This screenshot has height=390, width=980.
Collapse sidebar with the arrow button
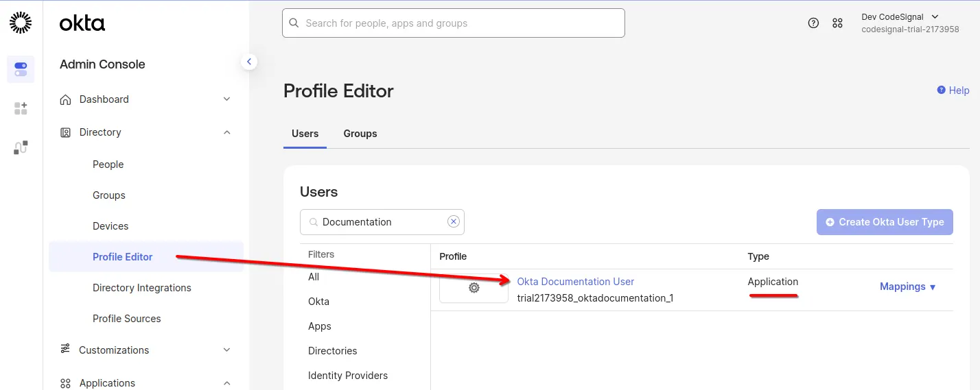click(x=249, y=62)
